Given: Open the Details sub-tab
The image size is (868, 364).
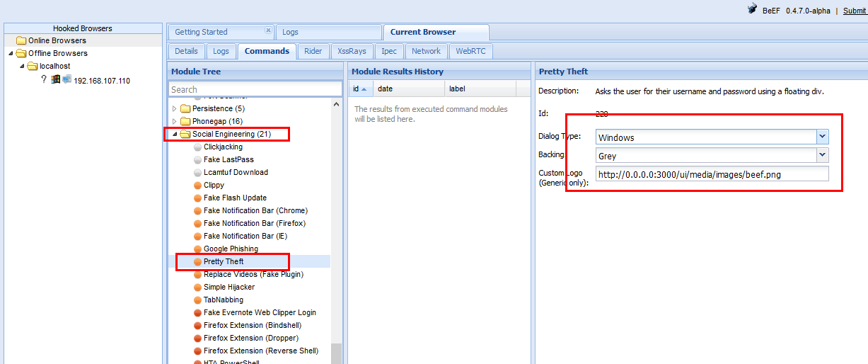Looking at the screenshot, I should (186, 51).
